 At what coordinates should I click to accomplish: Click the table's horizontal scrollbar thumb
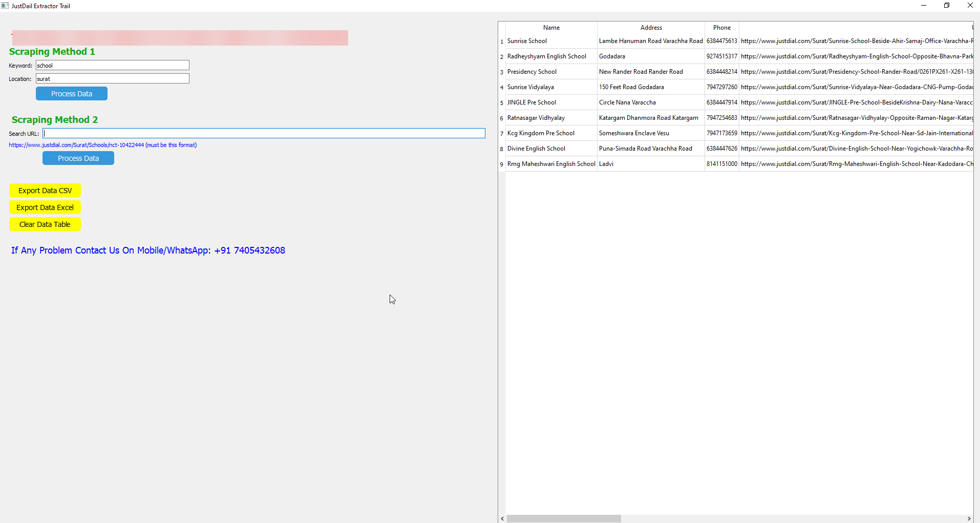(564, 518)
